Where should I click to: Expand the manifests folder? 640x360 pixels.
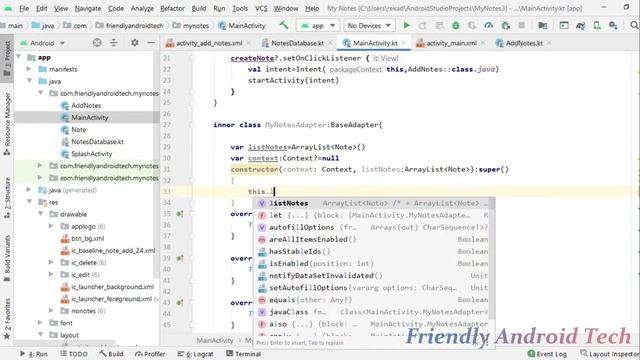click(29, 69)
